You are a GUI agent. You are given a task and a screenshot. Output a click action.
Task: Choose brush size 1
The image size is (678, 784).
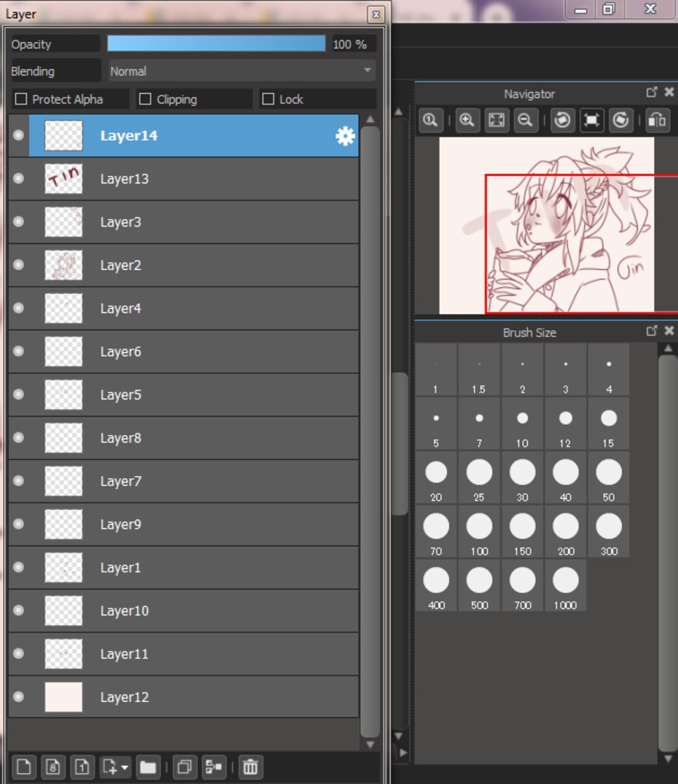click(x=436, y=369)
